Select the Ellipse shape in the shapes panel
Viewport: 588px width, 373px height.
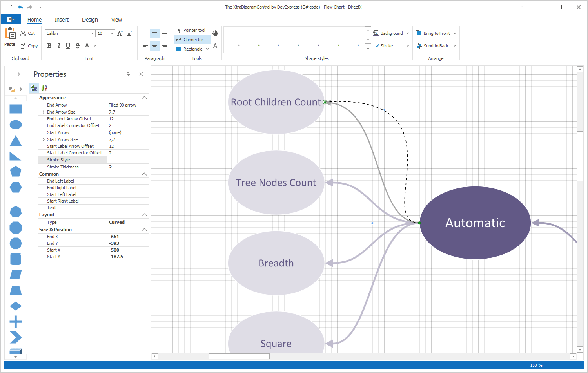coord(15,125)
